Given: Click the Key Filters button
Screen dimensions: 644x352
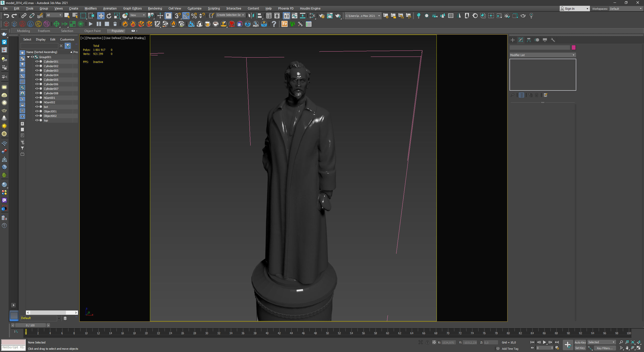Looking at the screenshot, I should 604,348.
